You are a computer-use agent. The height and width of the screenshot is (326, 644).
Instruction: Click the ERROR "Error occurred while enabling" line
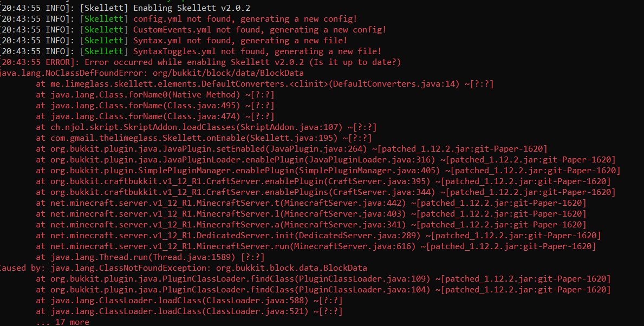coord(242,62)
